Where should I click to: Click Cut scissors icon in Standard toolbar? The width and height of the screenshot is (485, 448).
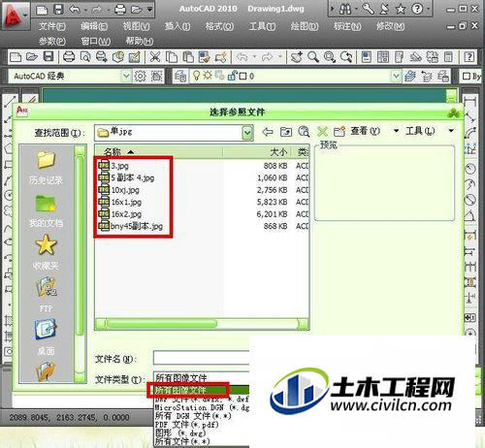coord(155,57)
